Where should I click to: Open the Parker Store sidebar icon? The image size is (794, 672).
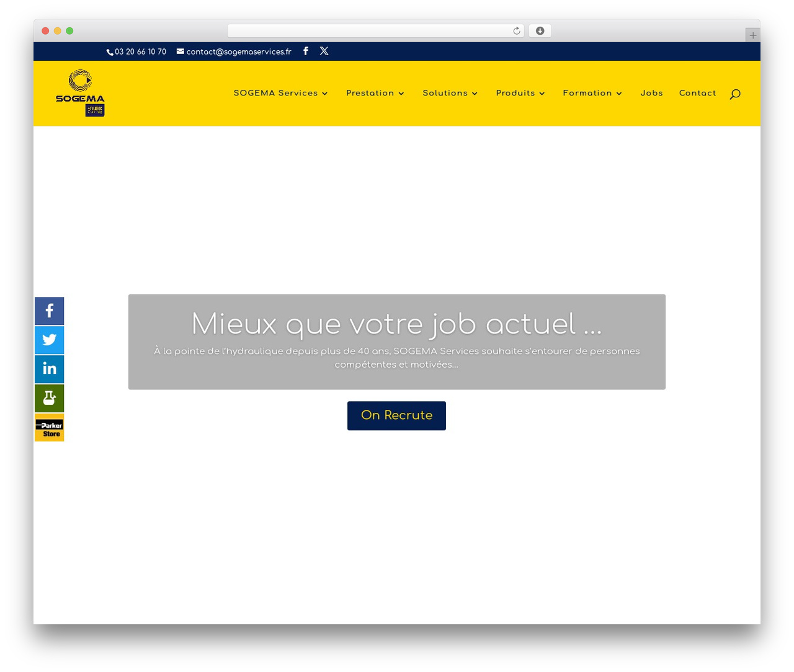[50, 428]
